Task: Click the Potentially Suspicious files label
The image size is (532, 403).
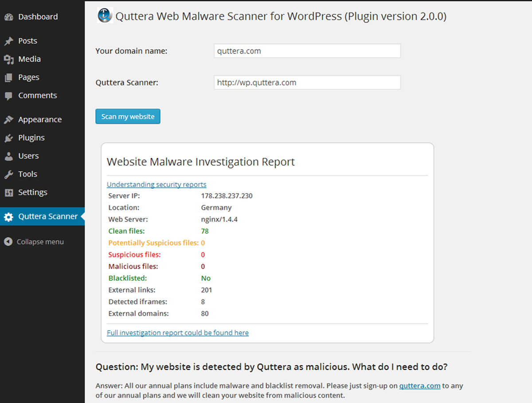Action: click(153, 243)
